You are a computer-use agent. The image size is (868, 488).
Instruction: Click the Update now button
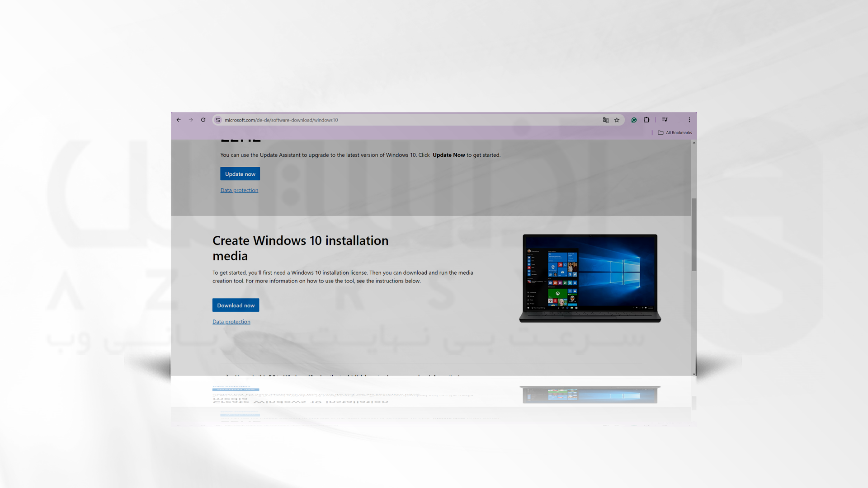240,174
